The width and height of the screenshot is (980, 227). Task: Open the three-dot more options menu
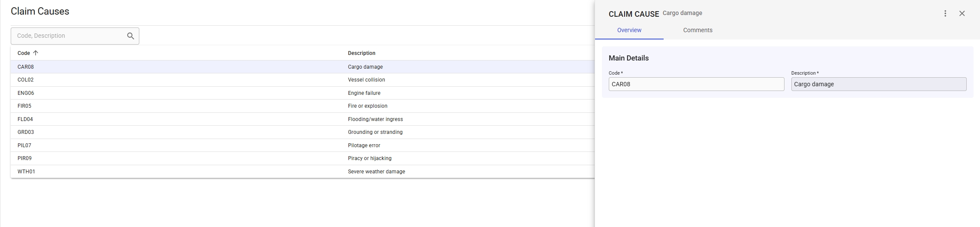pyautogui.click(x=945, y=14)
